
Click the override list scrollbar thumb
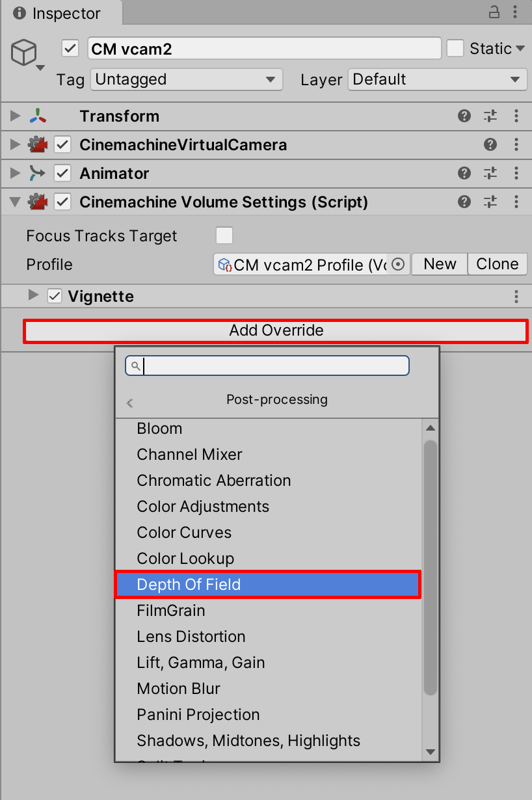point(430,566)
